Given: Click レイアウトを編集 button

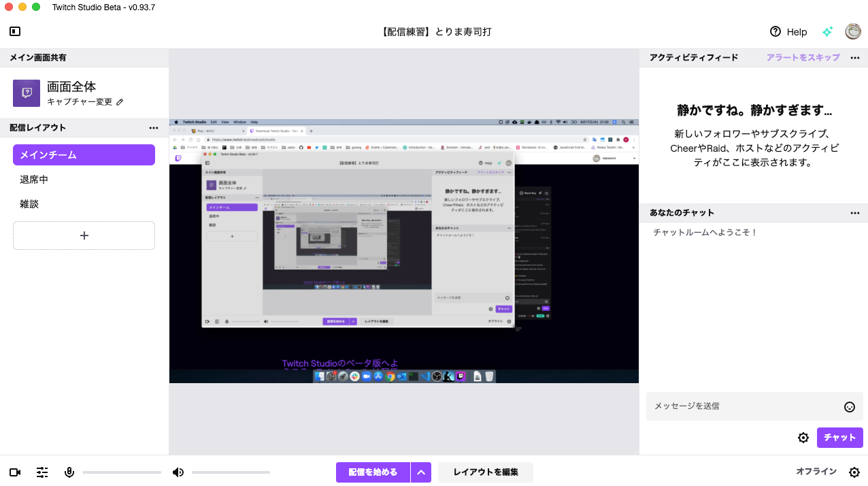Looking at the screenshot, I should coord(486,472).
